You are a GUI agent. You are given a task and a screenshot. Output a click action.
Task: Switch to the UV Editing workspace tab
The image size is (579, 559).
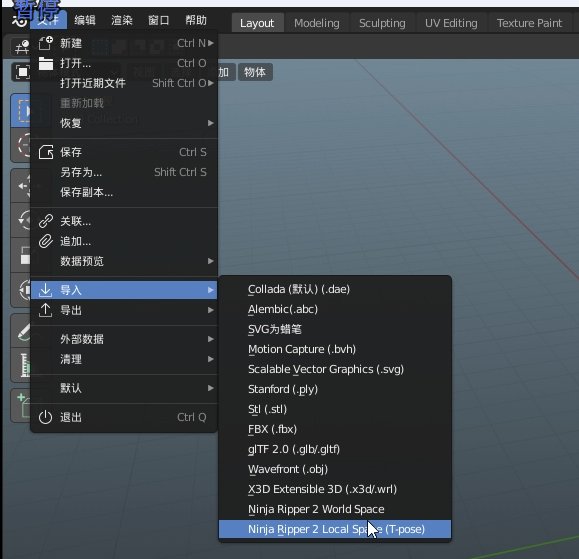point(451,23)
